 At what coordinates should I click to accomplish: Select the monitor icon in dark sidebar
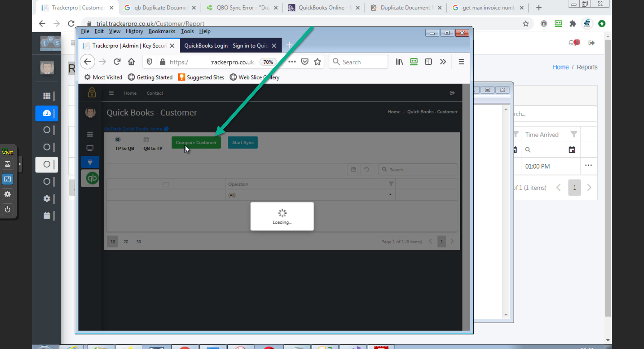(x=90, y=148)
